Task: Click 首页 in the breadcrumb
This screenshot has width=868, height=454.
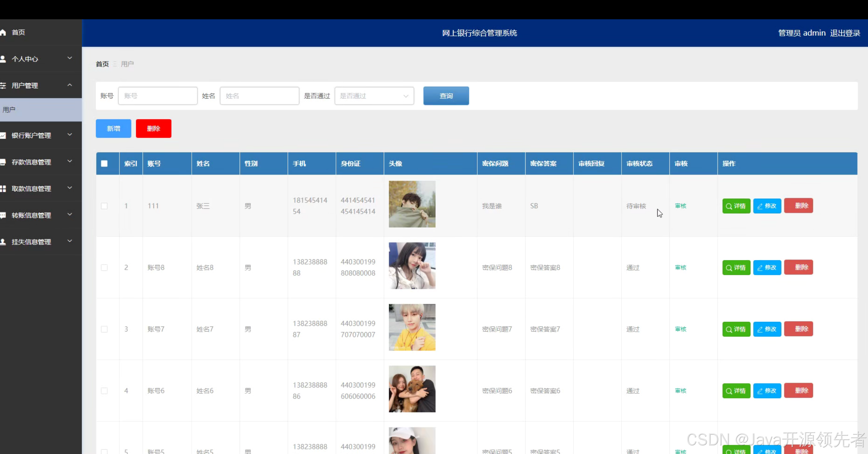Action: point(102,64)
